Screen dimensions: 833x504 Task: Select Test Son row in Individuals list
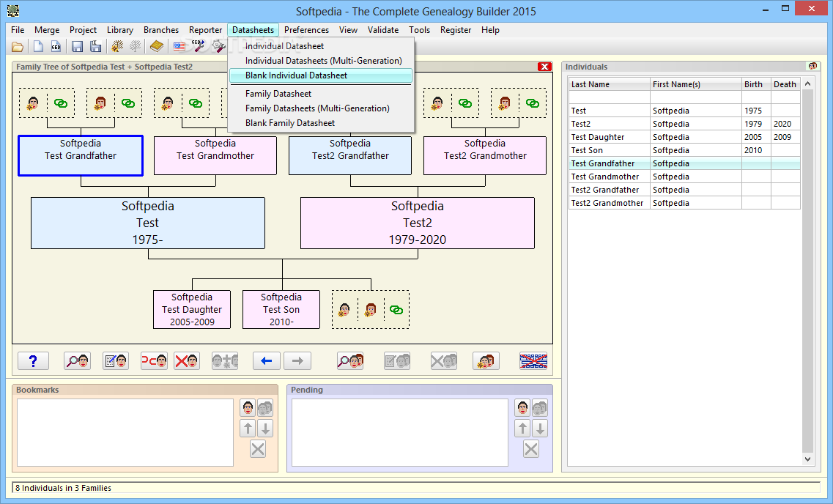pos(684,150)
